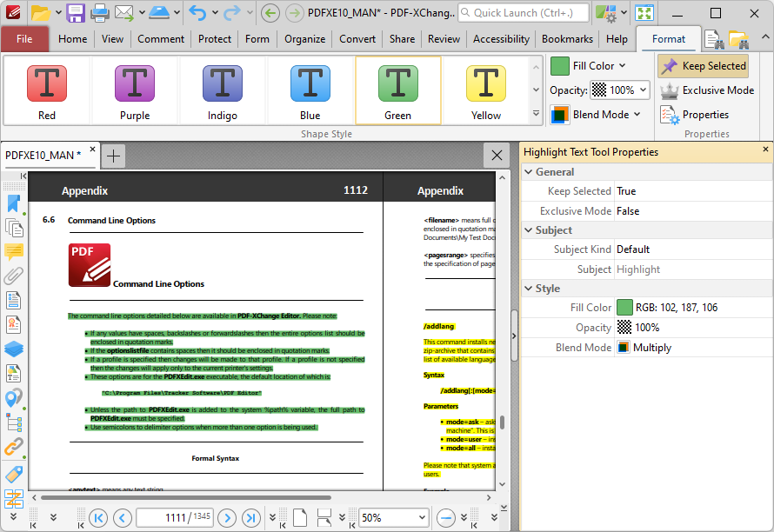Open Properties button in the ribbon

pyautogui.click(x=695, y=115)
